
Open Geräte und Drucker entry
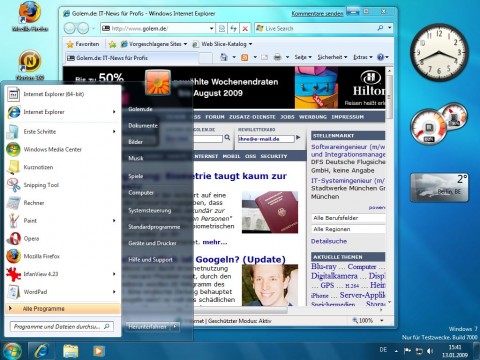(152, 243)
